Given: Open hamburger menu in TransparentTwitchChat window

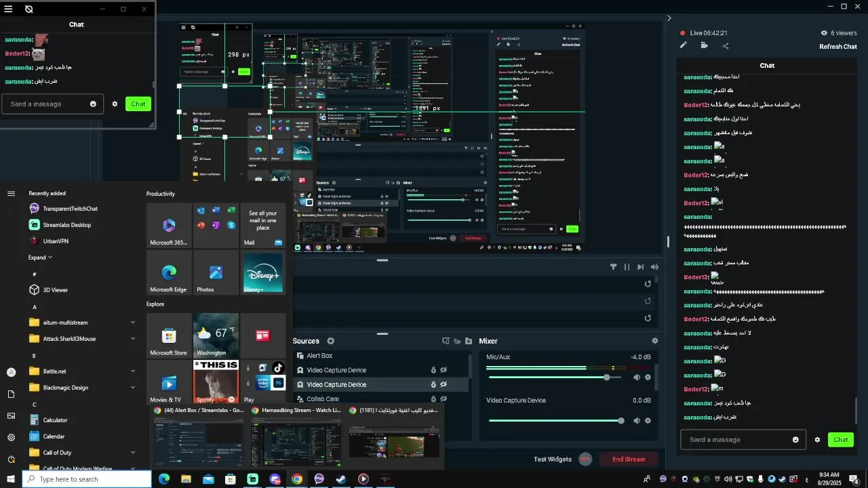Looking at the screenshot, I should coord(9,9).
